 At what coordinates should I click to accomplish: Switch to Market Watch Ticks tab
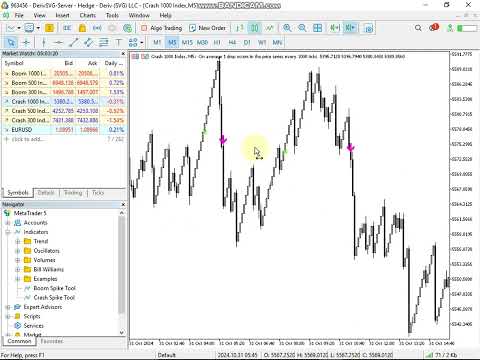[98, 193]
